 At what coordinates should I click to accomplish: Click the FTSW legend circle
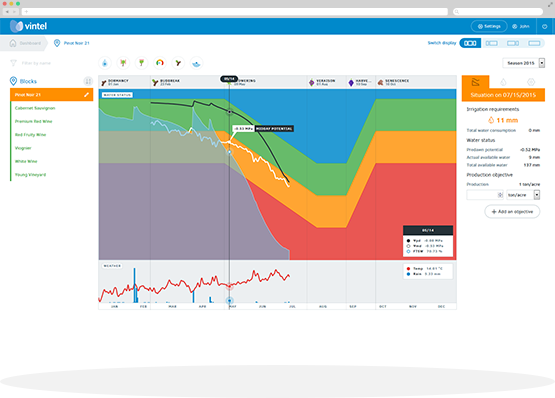[x=408, y=251]
